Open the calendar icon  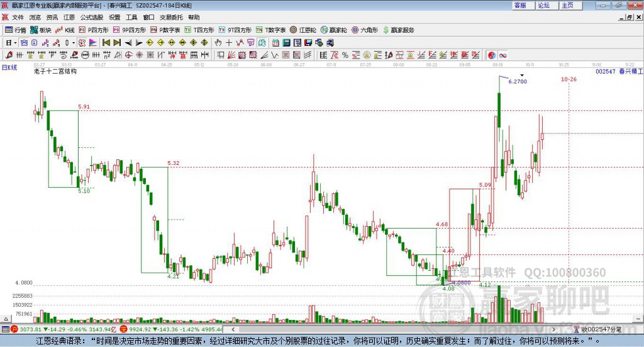click(x=275, y=43)
